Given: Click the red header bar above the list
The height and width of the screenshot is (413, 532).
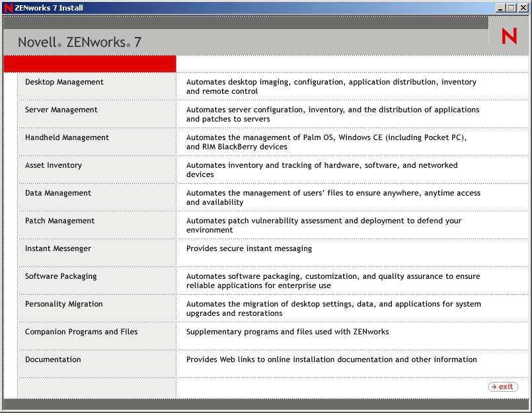Looking at the screenshot, I should coord(89,63).
